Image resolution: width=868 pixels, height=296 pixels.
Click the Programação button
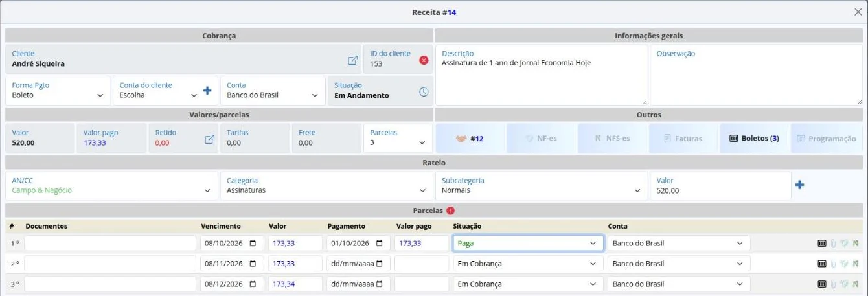point(826,138)
